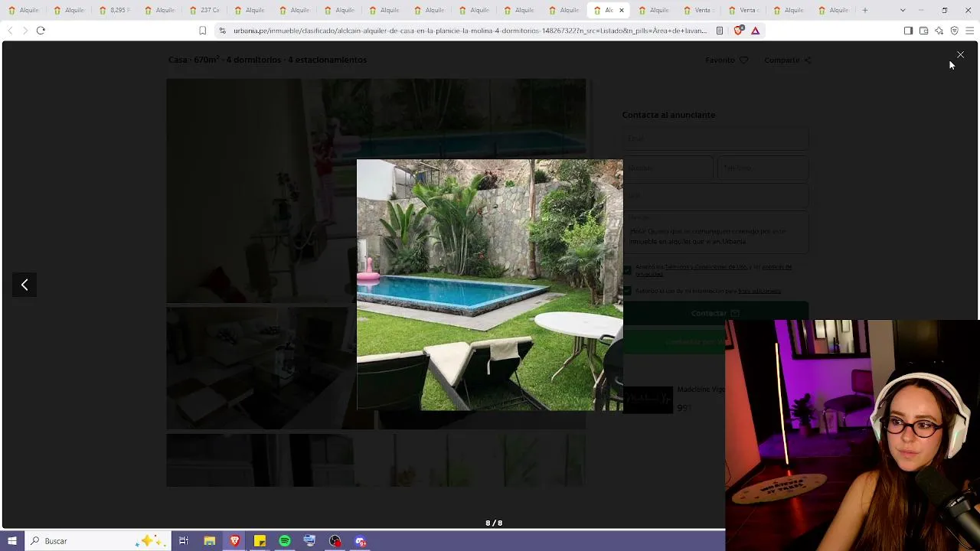Screen dimensions: 980x551
Task: Click the dimmed Compartir share button
Action: [787, 60]
